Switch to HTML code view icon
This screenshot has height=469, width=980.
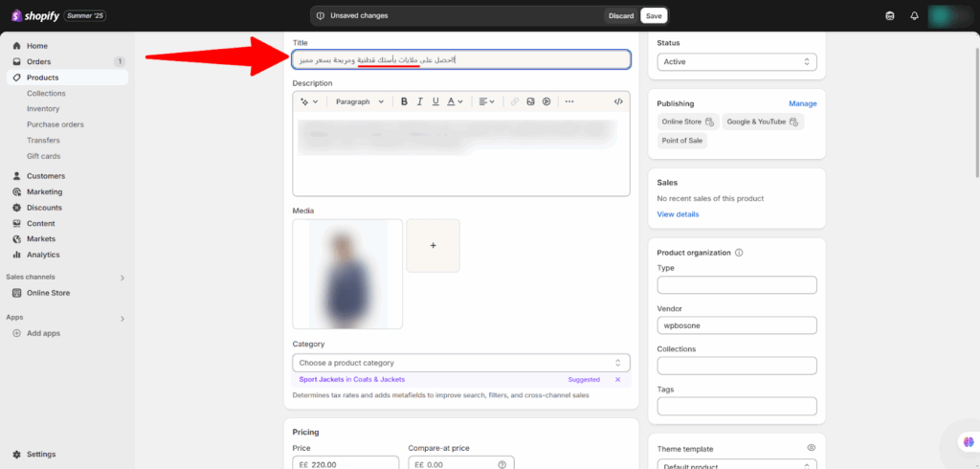[x=618, y=101]
